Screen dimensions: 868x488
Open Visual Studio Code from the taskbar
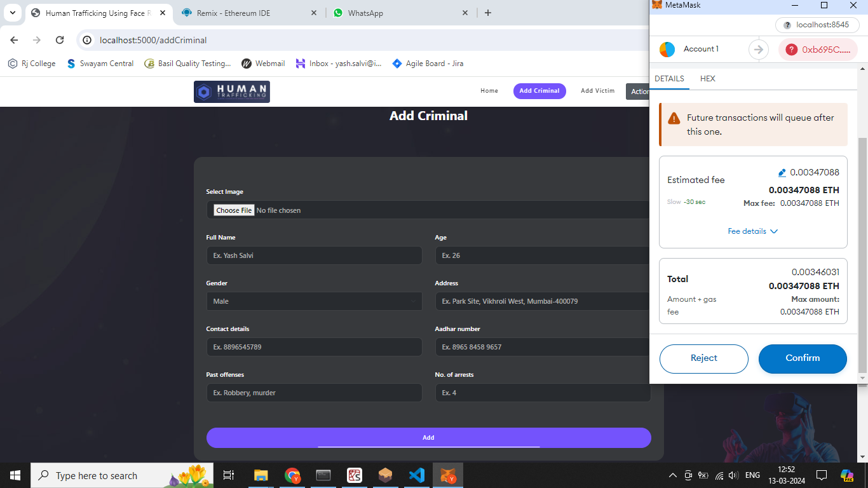(x=417, y=475)
